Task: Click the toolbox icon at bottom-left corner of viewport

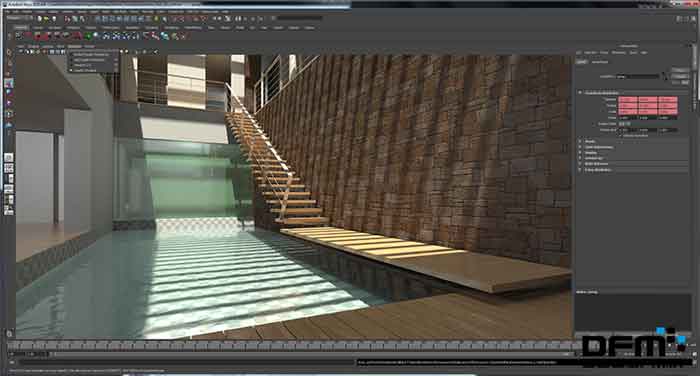Action: [x=9, y=333]
